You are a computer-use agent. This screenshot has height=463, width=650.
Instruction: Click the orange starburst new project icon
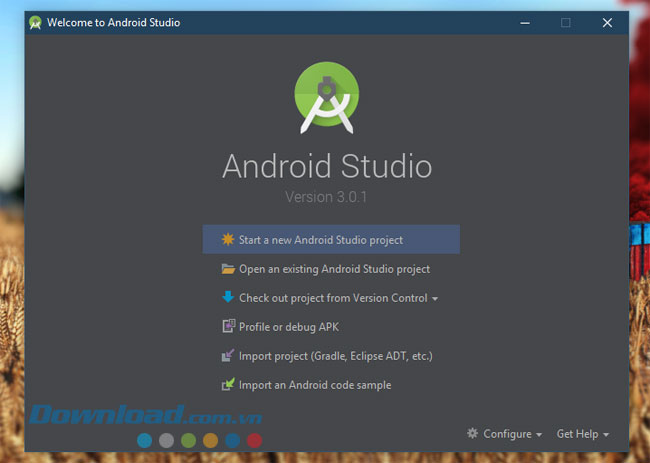(x=228, y=239)
